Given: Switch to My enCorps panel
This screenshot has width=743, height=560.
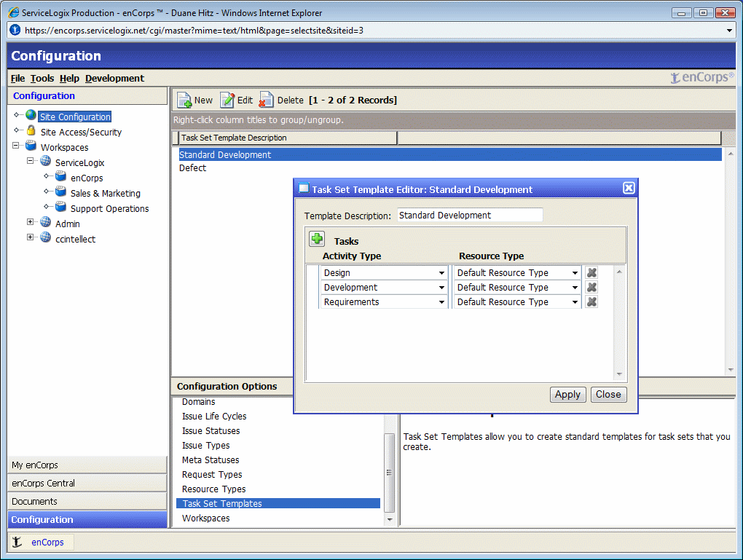Looking at the screenshot, I should [87, 465].
